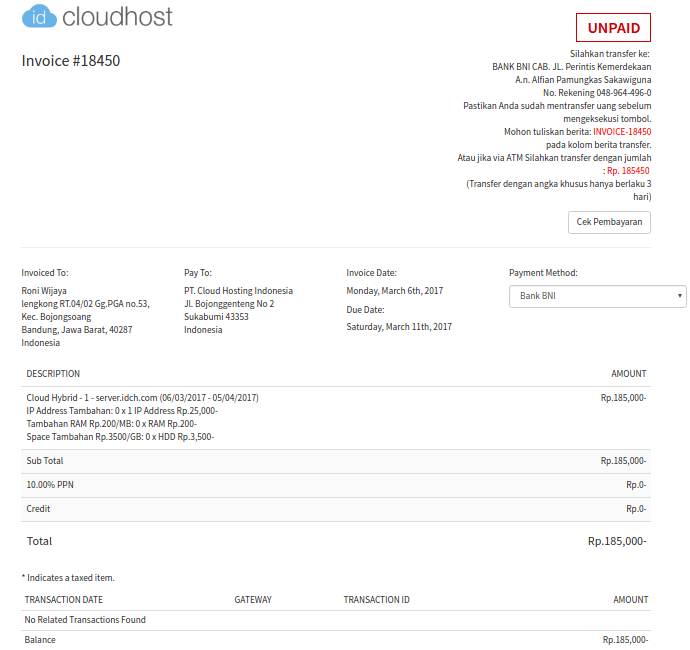The height and width of the screenshot is (650, 690).
Task: Click the red Rp. 185450 transfer amount
Action: tap(628, 171)
